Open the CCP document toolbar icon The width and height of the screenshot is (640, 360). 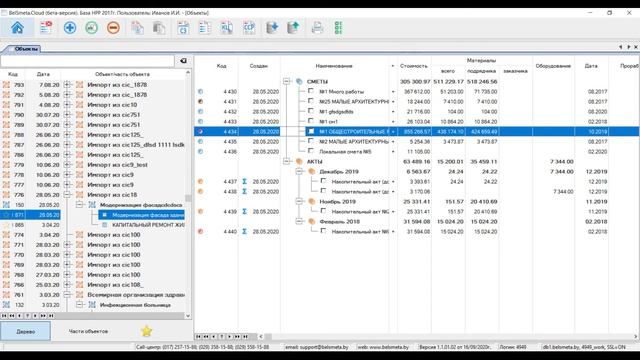point(249,28)
